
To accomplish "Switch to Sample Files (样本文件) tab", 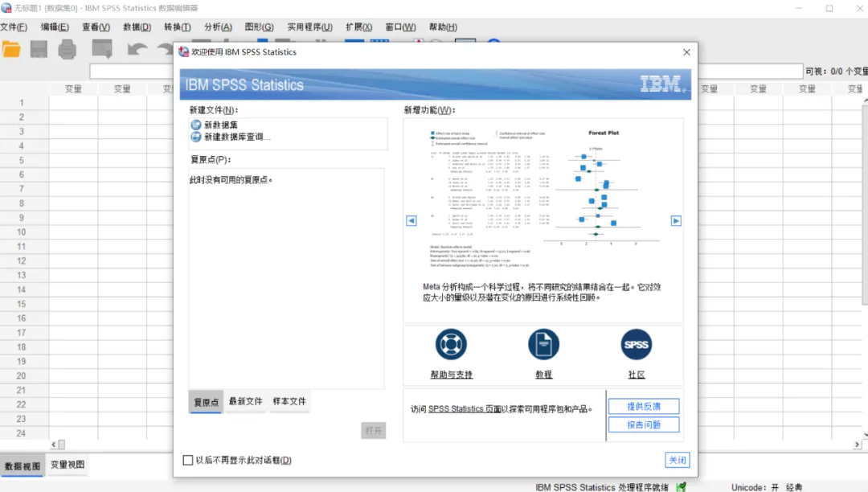I will pyautogui.click(x=289, y=401).
